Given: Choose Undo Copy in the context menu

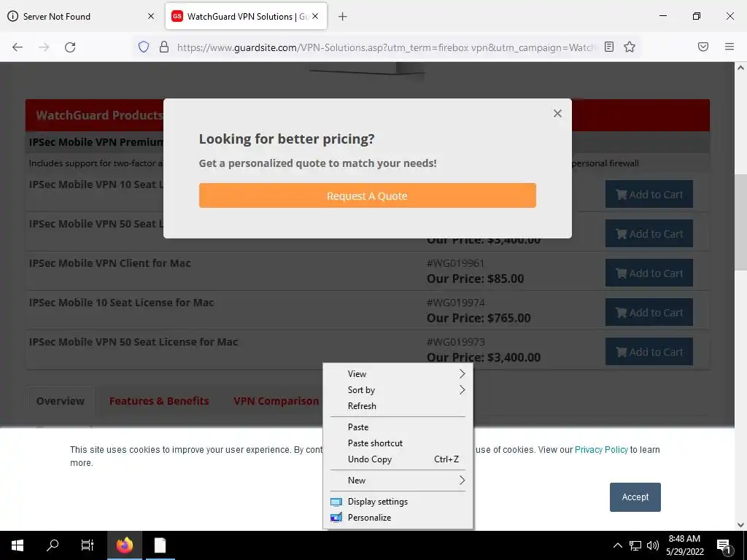Looking at the screenshot, I should click(x=398, y=459).
